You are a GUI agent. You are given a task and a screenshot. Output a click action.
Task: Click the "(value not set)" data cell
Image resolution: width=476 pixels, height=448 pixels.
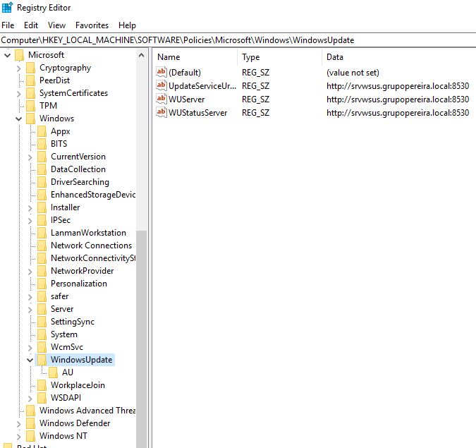coord(353,73)
